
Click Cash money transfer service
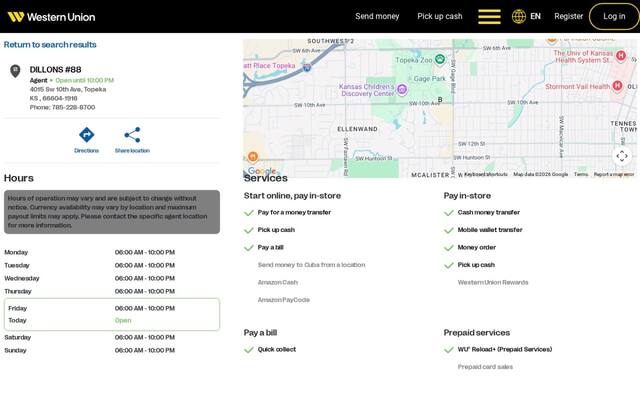click(489, 212)
